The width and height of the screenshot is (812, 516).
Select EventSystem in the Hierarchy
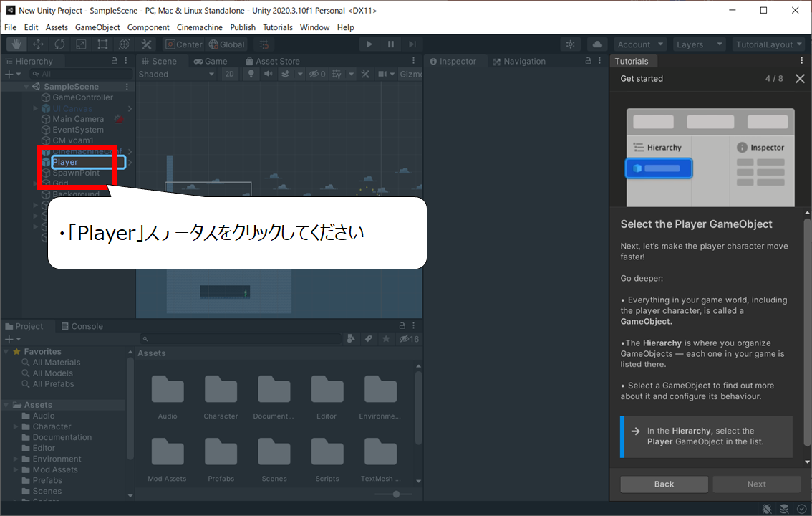(x=78, y=130)
